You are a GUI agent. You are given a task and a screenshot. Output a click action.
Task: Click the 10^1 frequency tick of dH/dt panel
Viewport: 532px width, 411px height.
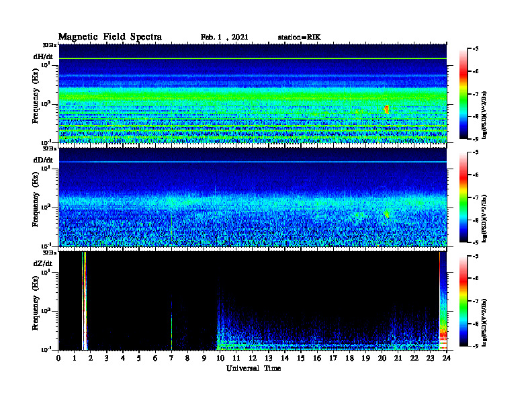coord(46,65)
